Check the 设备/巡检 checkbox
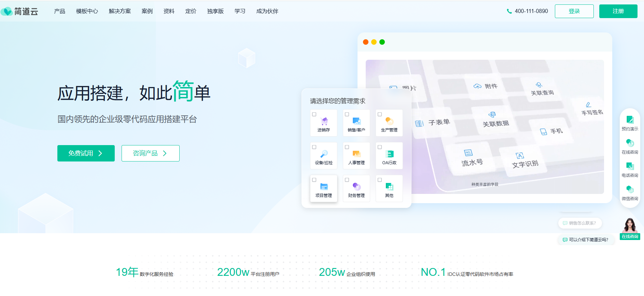This screenshot has width=644, height=296. click(x=314, y=147)
